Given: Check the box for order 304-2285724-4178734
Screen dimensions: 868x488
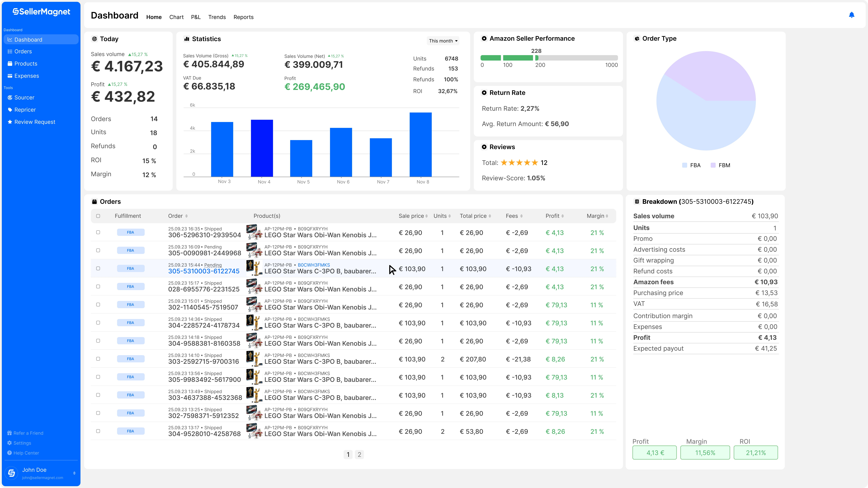Looking at the screenshot, I should click(x=98, y=323).
